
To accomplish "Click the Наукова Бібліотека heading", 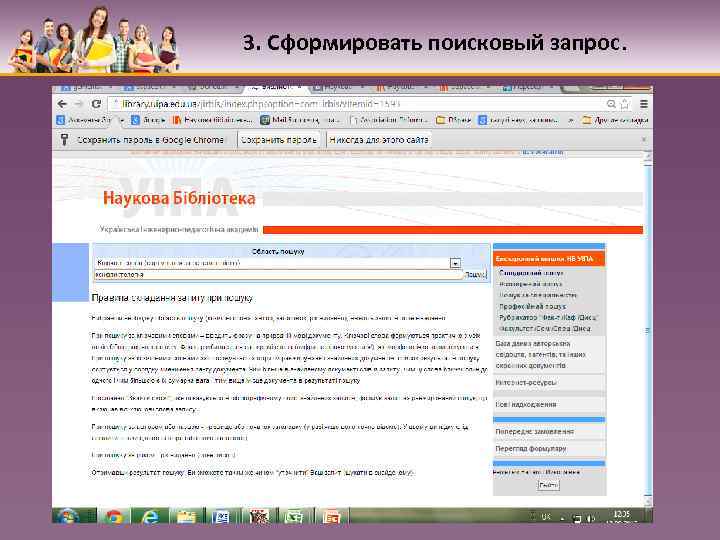I will pos(179,198).
